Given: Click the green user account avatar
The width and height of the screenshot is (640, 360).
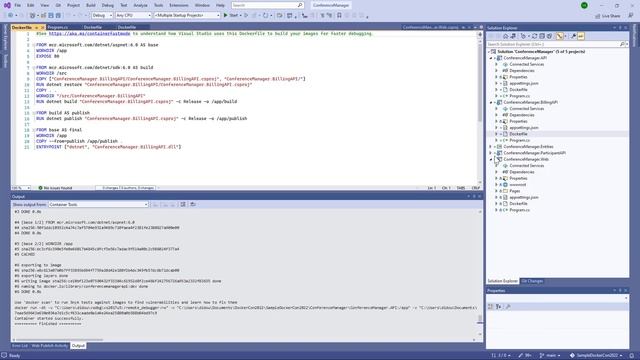Looking at the screenshot, I should point(584,5).
